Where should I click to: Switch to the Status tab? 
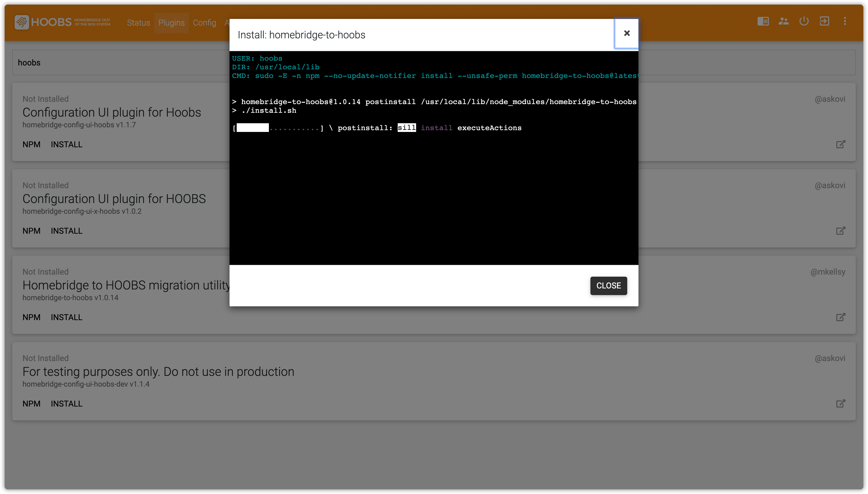(138, 23)
